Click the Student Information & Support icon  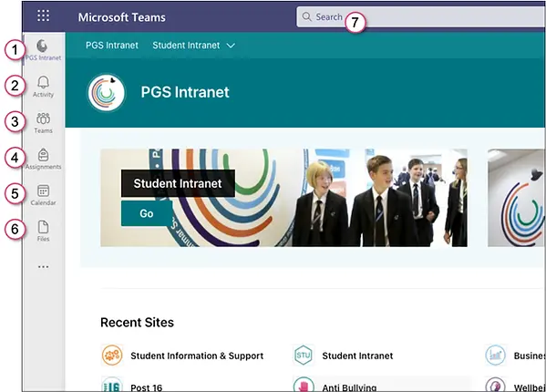click(x=112, y=356)
